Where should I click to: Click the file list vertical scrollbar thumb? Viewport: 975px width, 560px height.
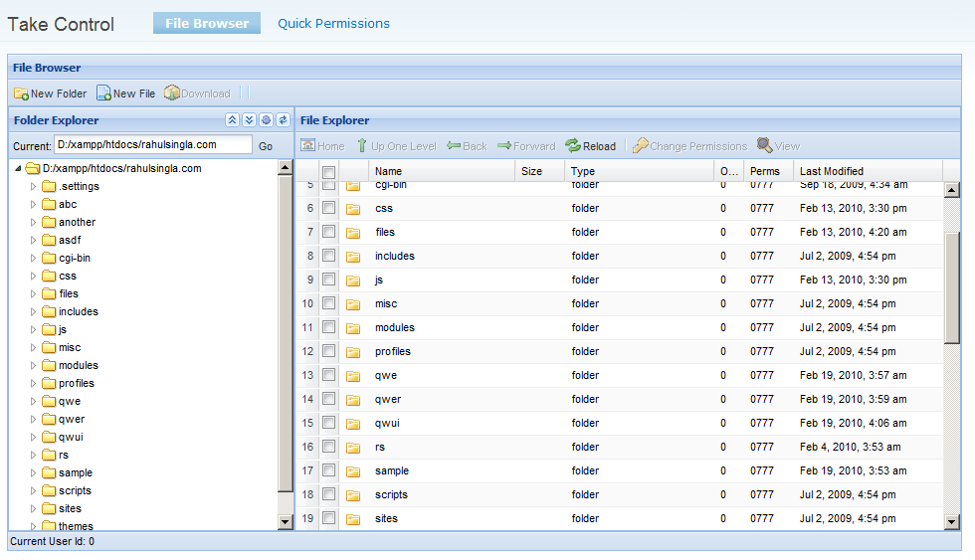tap(952, 286)
